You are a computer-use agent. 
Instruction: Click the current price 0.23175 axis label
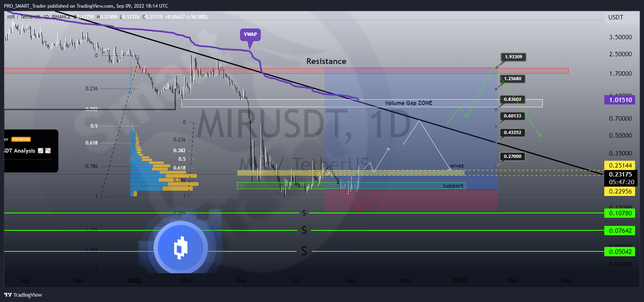tap(620, 174)
